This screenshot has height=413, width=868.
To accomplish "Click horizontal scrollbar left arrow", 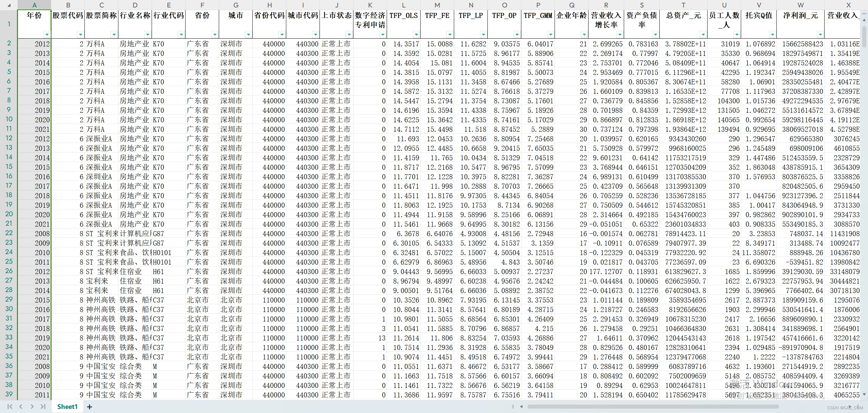I will coord(521,407).
